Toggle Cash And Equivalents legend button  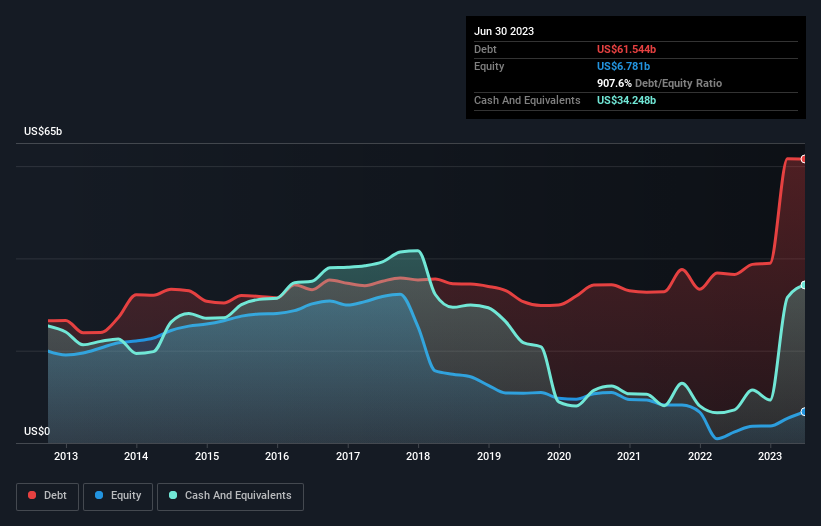[x=230, y=496]
